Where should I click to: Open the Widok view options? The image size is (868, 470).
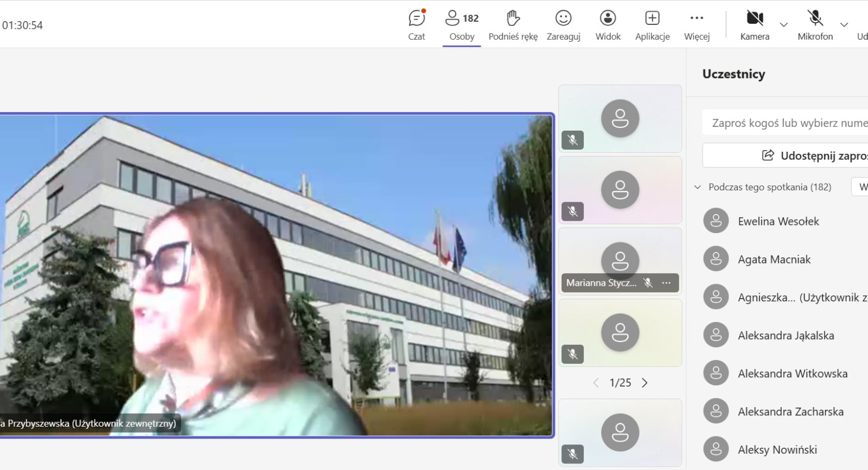click(608, 25)
